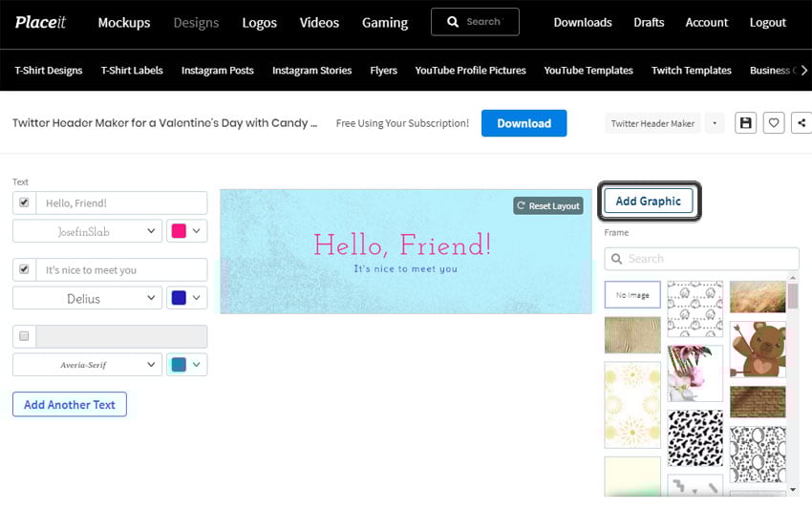Screen dimensions: 812x510
Task: Select the No Image frame option
Action: (x=632, y=294)
